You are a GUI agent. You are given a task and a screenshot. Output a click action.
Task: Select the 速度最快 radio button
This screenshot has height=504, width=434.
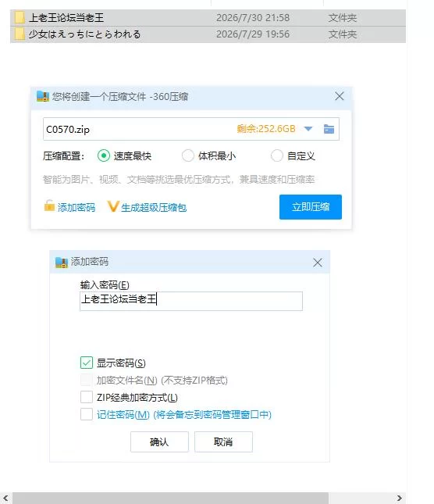pos(104,156)
